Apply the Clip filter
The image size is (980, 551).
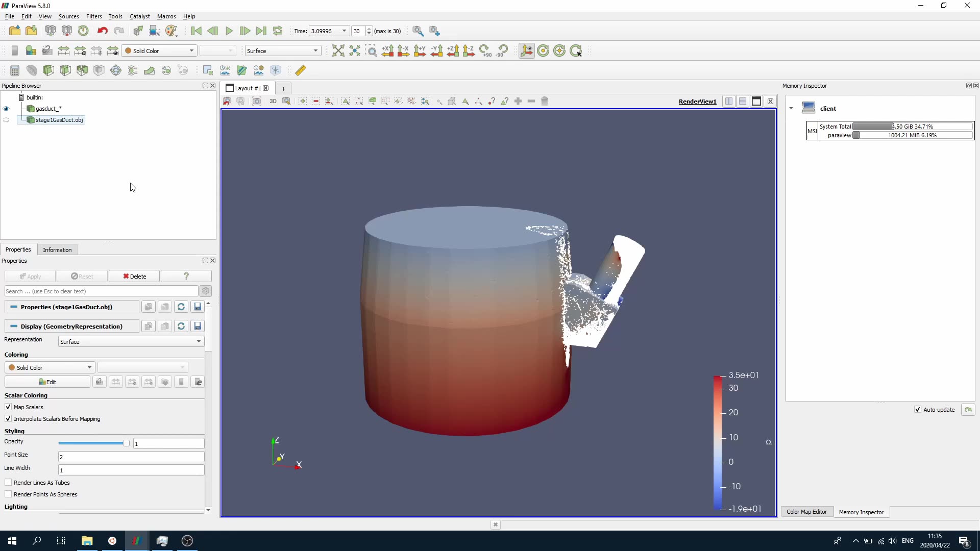[x=48, y=70]
